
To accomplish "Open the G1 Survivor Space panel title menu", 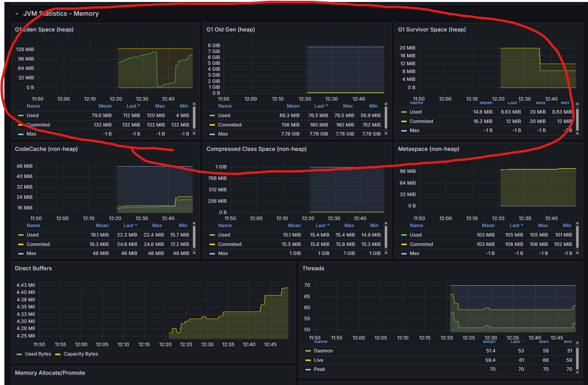I will click(432, 29).
